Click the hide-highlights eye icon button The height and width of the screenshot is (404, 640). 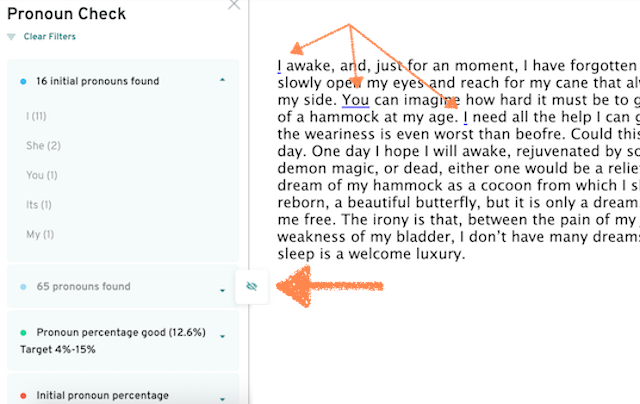point(252,286)
